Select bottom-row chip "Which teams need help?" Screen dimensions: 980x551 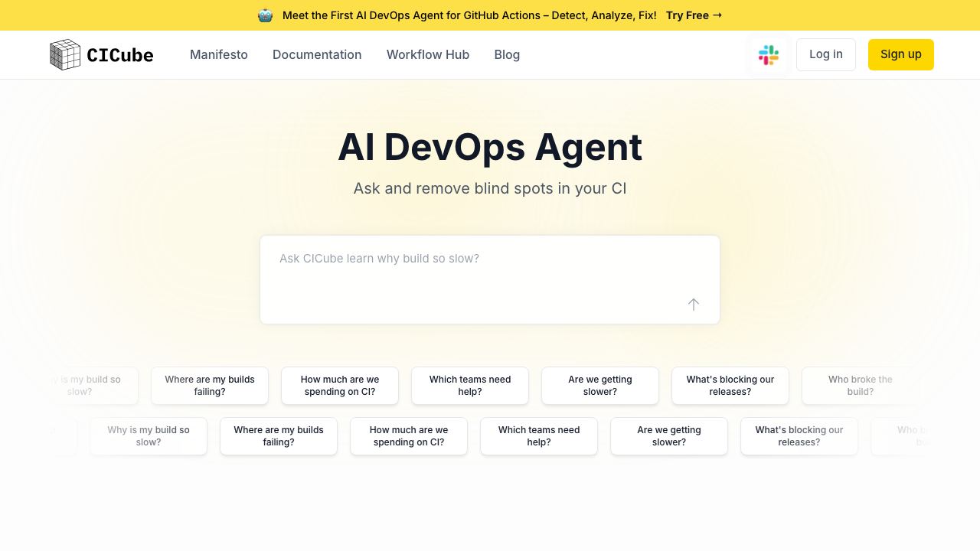click(x=539, y=436)
